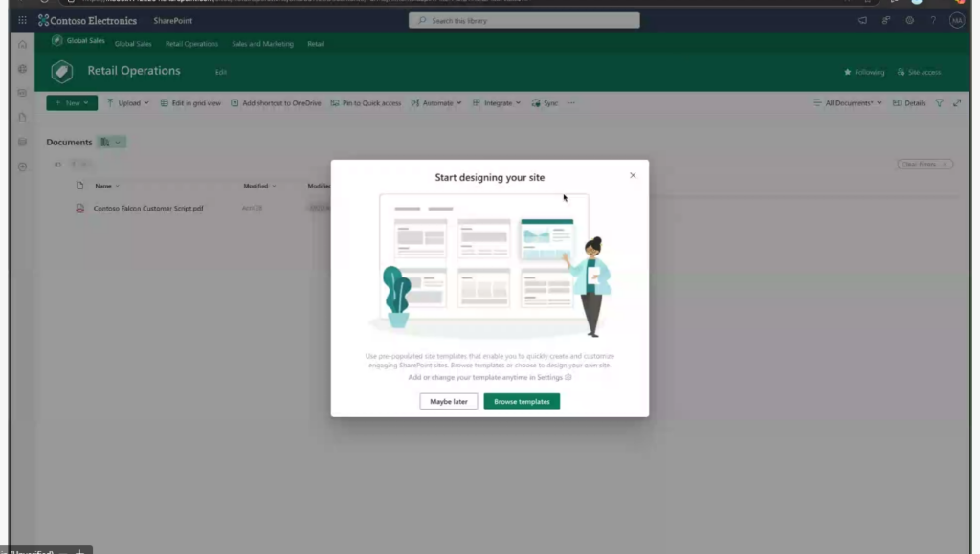Viewport: 980px width, 554px height.
Task: Open the Global Sales hub navigation link
Action: coord(133,44)
